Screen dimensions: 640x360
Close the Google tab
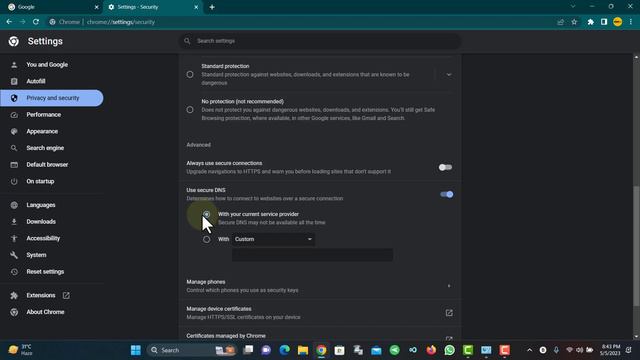(x=96, y=7)
